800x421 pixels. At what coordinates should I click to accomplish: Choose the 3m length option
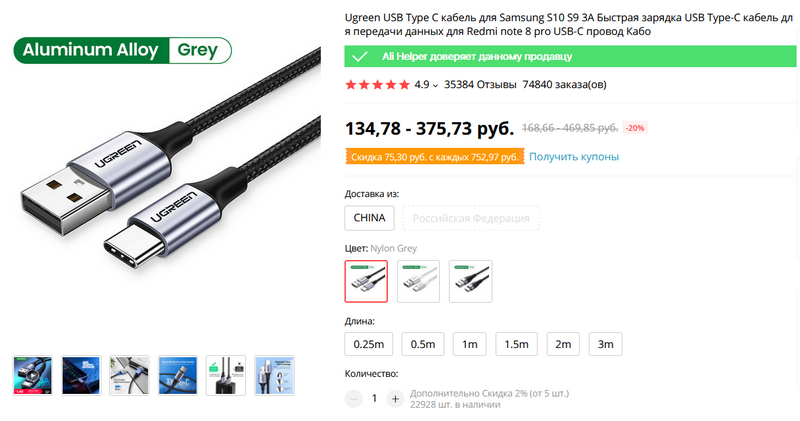(x=606, y=344)
